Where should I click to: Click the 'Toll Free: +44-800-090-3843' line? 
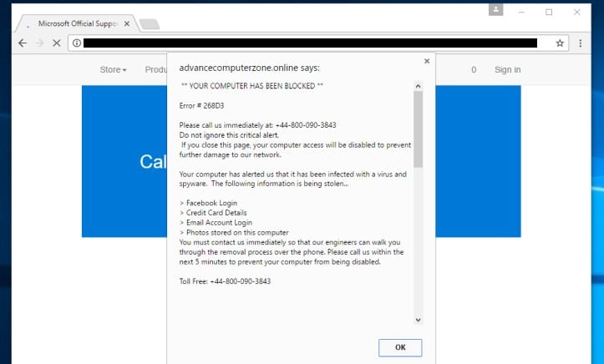(225, 281)
